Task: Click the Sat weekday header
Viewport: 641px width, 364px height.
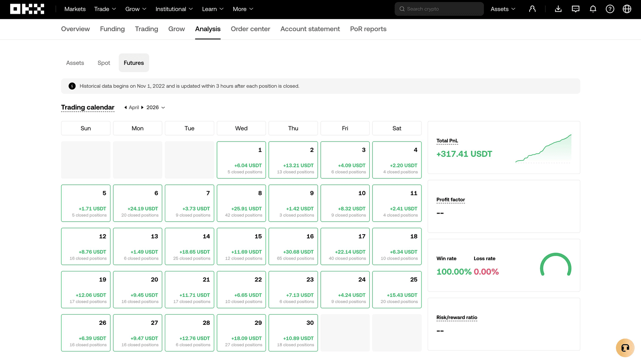Action: pyautogui.click(x=397, y=128)
